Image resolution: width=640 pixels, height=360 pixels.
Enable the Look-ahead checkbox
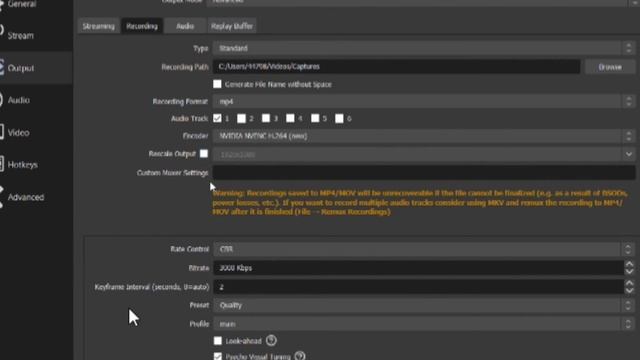point(218,340)
